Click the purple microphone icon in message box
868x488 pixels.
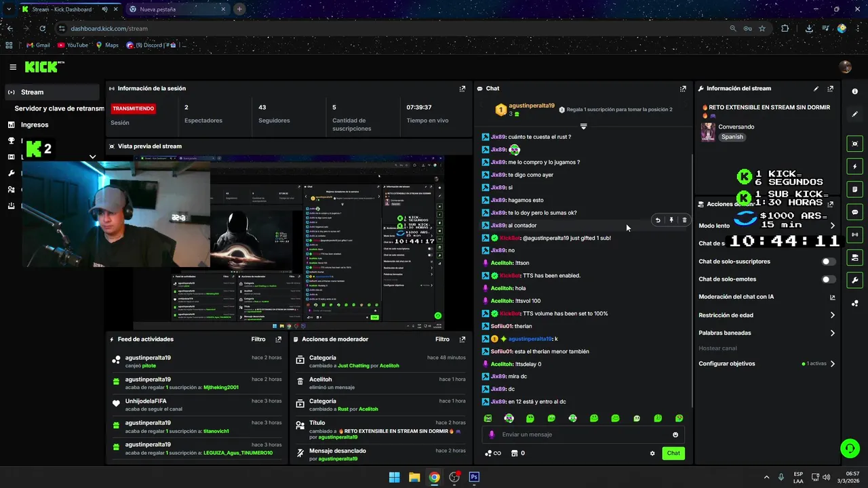(x=492, y=434)
